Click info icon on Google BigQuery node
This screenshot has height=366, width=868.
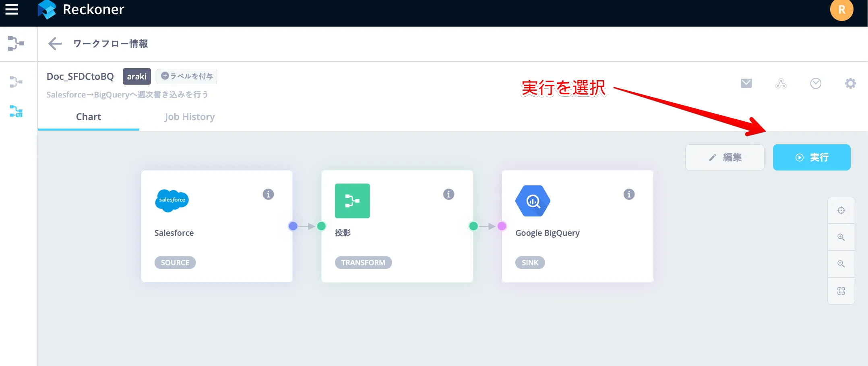click(x=629, y=194)
